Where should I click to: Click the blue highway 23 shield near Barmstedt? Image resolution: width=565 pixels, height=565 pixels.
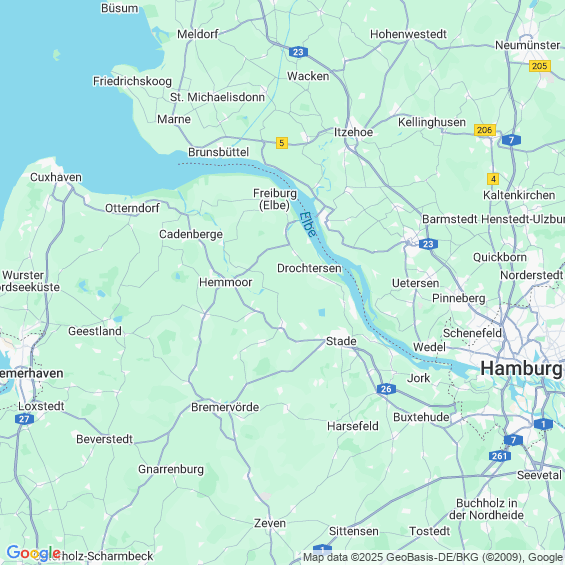428,244
